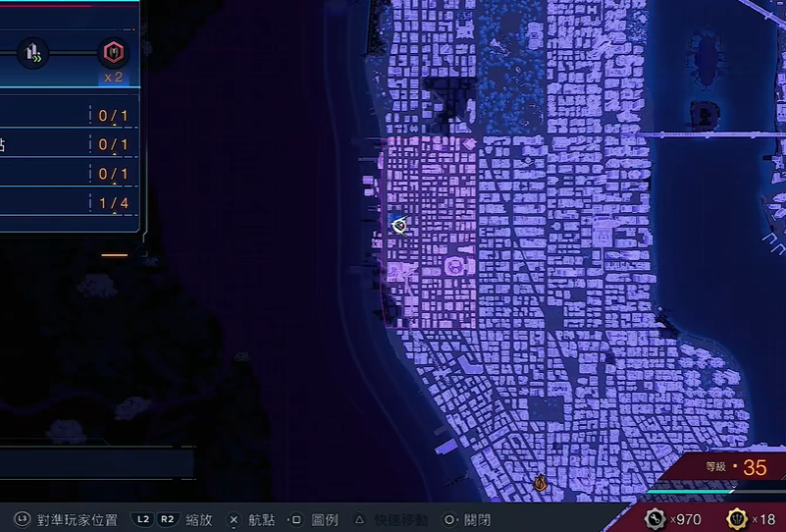
Task: Set a waypoint using 航點
Action: click(x=262, y=520)
